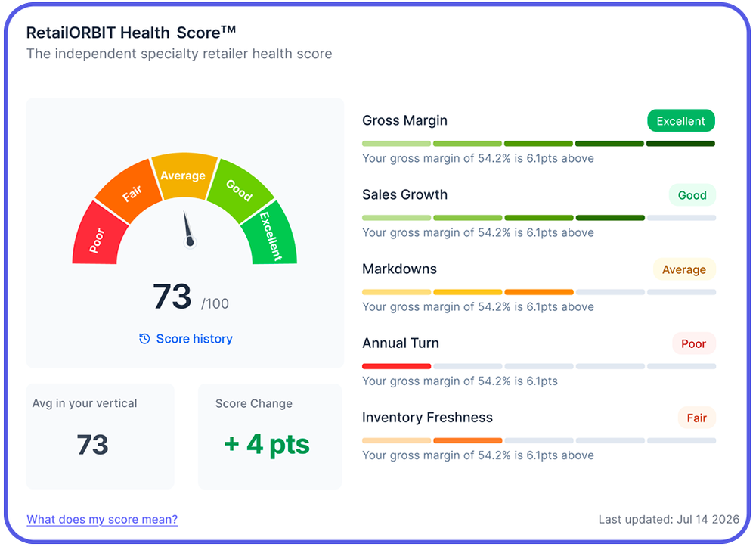Click the Annual Turn progress bar

538,367
